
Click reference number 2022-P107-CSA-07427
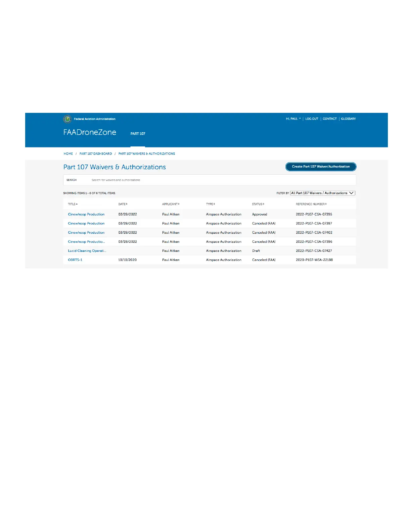(314, 251)
